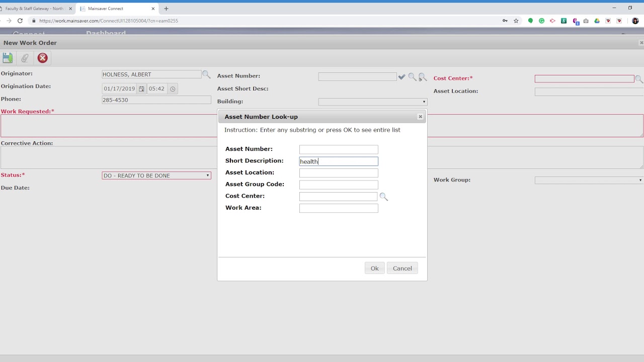Screen dimensions: 644x362
Task: Click the dialog Asset Number field
Action: click(x=339, y=149)
